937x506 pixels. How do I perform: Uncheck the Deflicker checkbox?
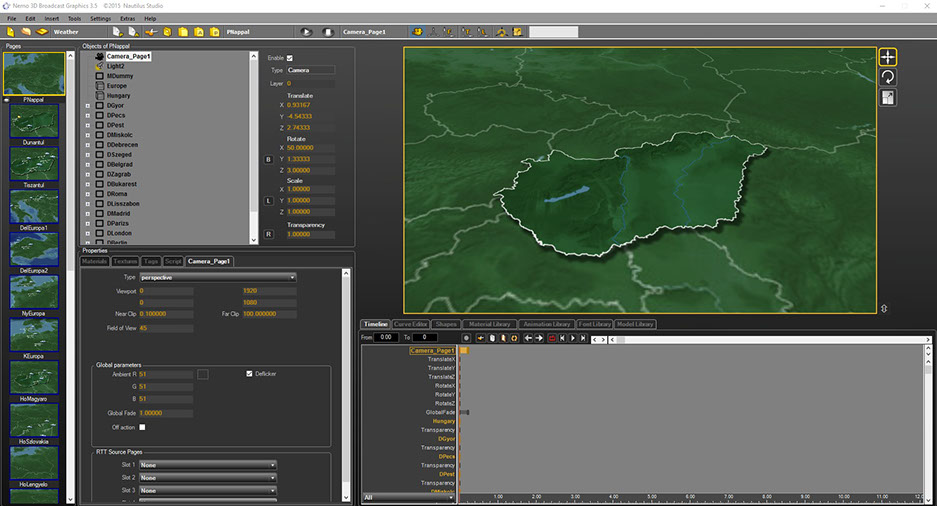249,373
